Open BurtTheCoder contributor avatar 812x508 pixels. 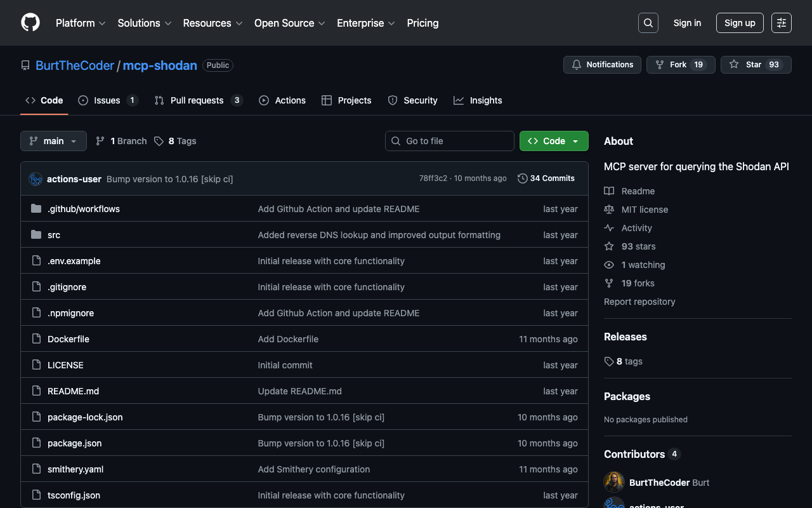coord(614,483)
